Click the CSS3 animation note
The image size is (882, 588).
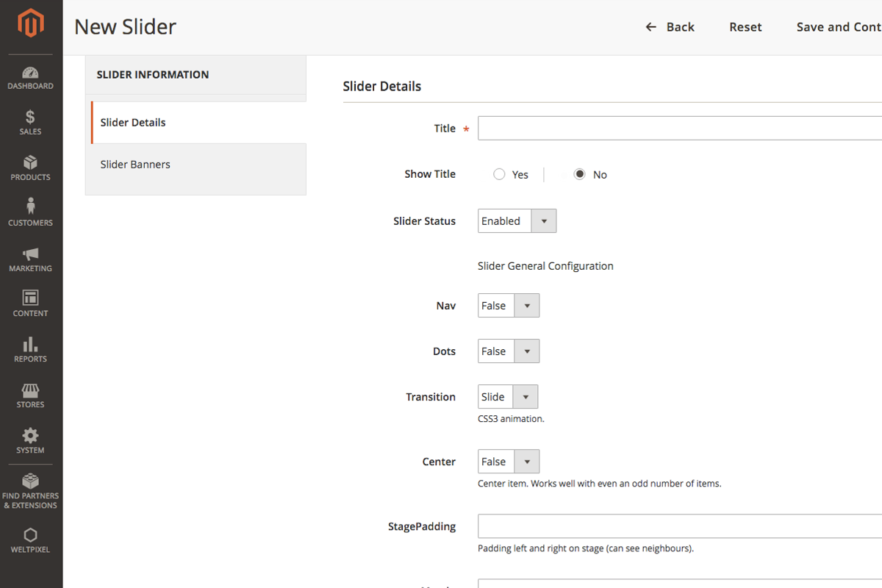(x=511, y=419)
